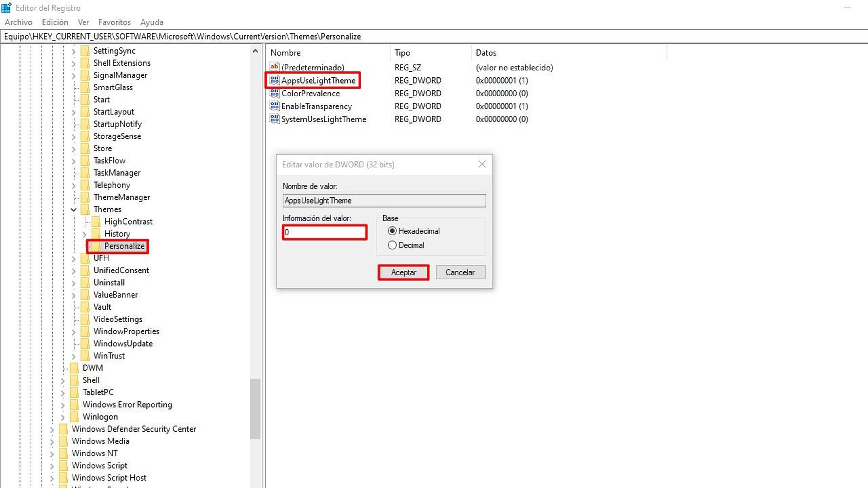Image resolution: width=868 pixels, height=488 pixels.
Task: Click the tree pane vertical scrollbar thumb
Action: [255, 409]
